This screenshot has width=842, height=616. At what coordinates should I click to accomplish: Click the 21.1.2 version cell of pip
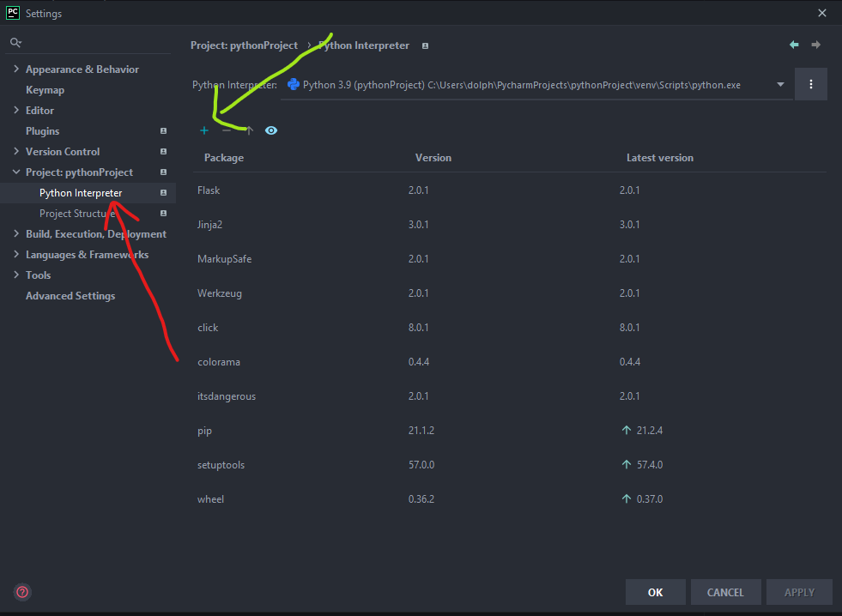(421, 431)
